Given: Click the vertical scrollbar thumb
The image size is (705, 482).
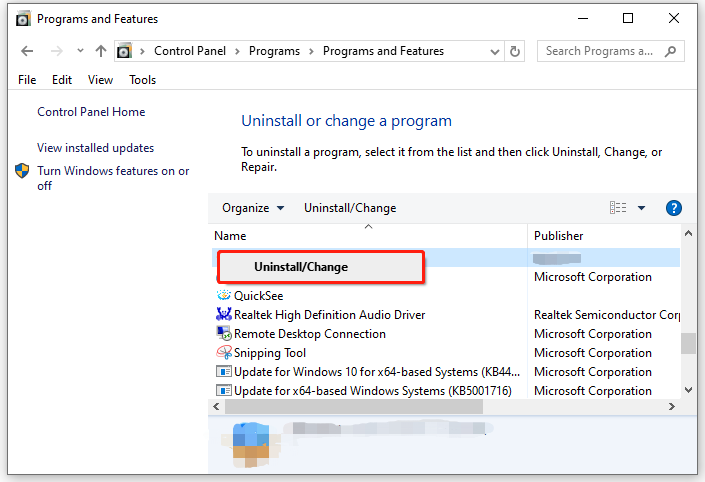Looking at the screenshot, I should [x=688, y=344].
